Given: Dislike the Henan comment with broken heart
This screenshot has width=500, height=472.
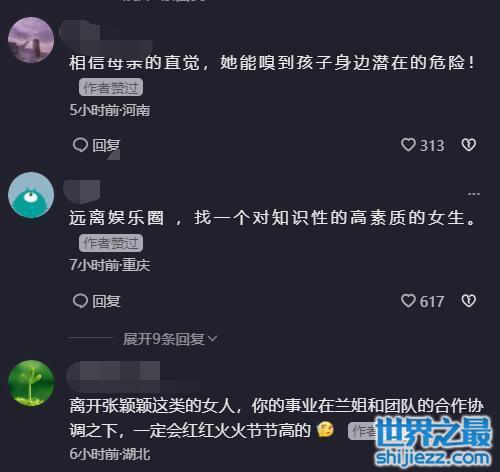Looking at the screenshot, I should click(469, 145).
